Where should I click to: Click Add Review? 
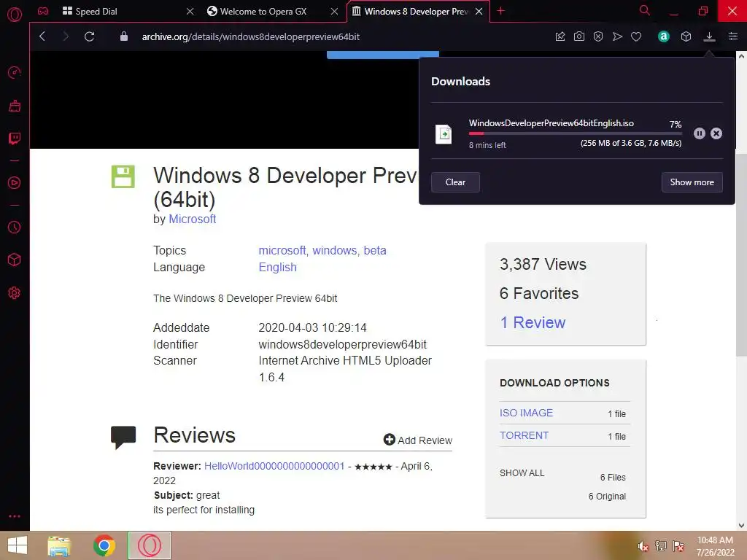[418, 440]
